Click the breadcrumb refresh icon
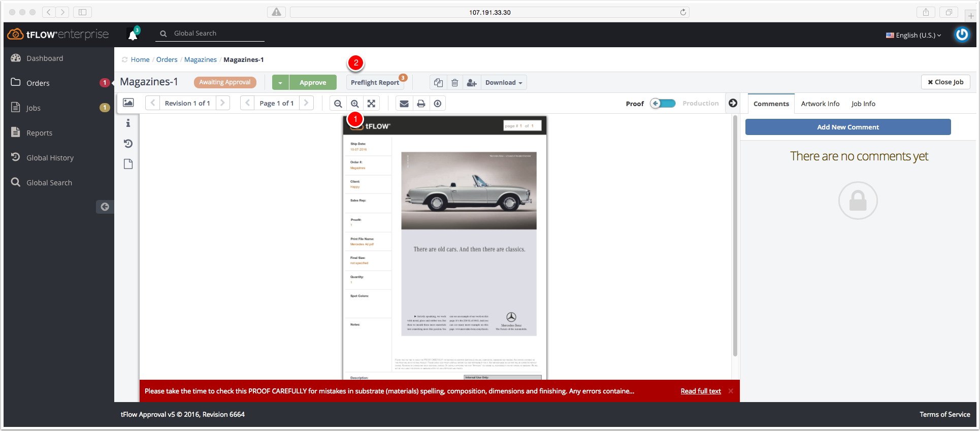Screen dimensions: 980x431 (124, 60)
